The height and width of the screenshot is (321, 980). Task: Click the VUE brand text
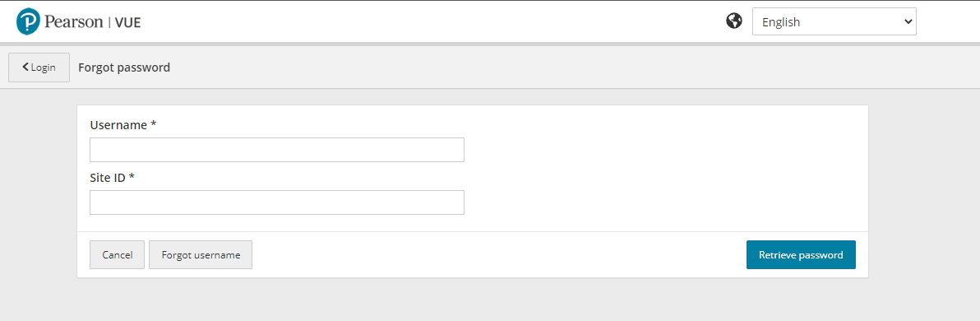click(128, 22)
